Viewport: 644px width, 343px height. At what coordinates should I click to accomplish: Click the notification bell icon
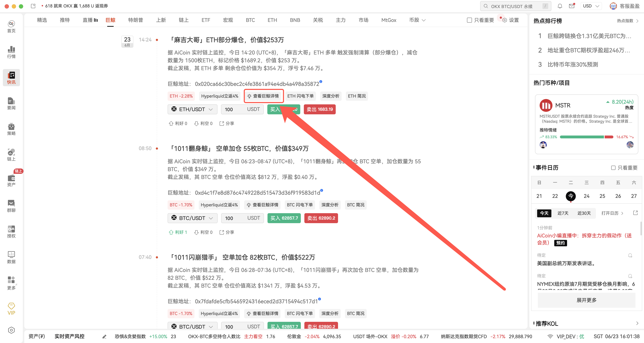tap(560, 6)
